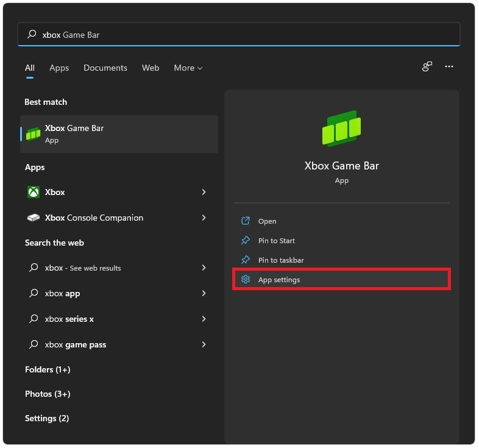Show the Folders (1+) results
The height and width of the screenshot is (448, 479).
coord(48,369)
